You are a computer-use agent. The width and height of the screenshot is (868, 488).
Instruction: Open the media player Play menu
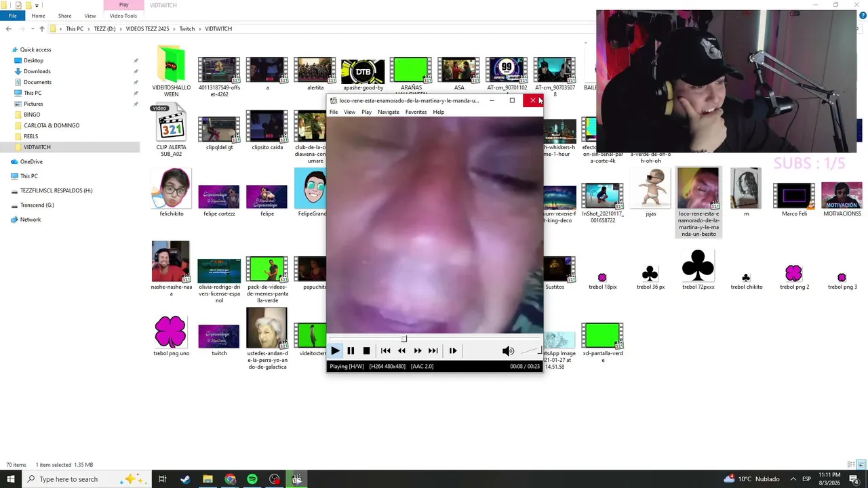pos(366,112)
